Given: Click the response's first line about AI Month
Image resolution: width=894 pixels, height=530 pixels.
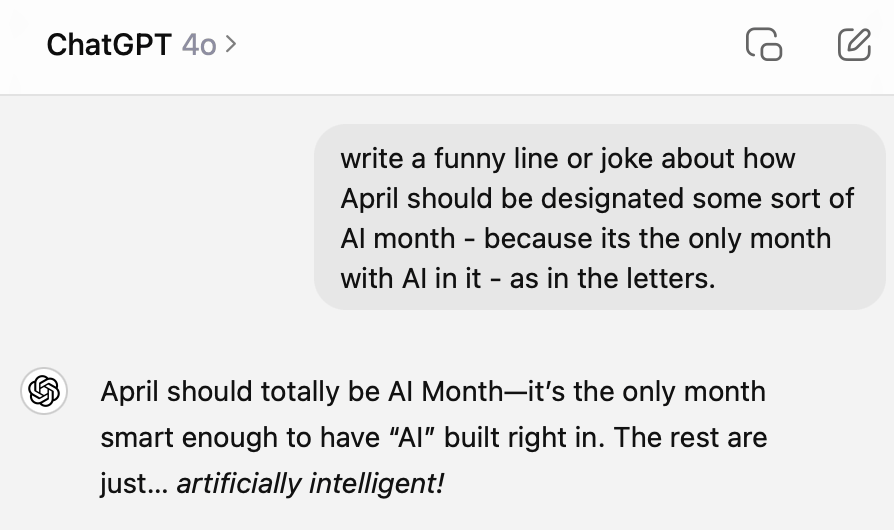Looking at the screenshot, I should tap(432, 391).
